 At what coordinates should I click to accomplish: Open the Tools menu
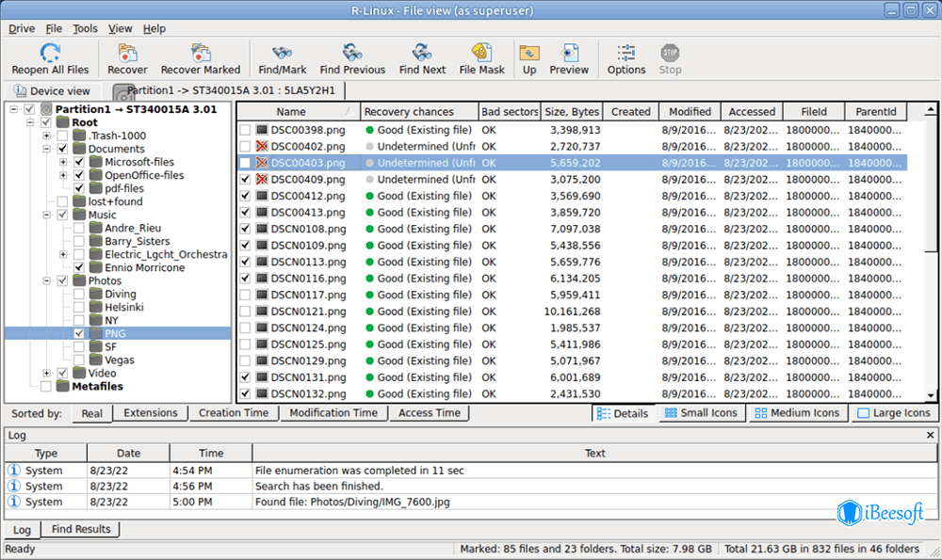[86, 28]
